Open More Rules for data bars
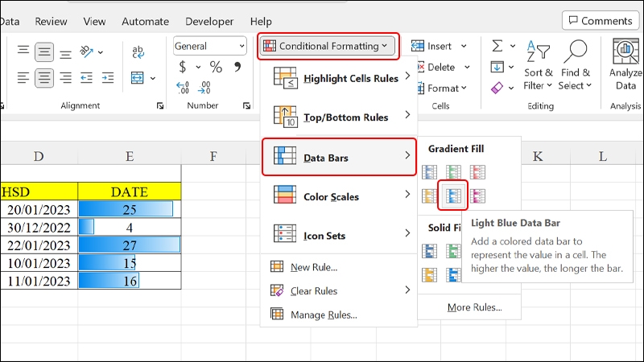This screenshot has width=644, height=362. [x=474, y=307]
